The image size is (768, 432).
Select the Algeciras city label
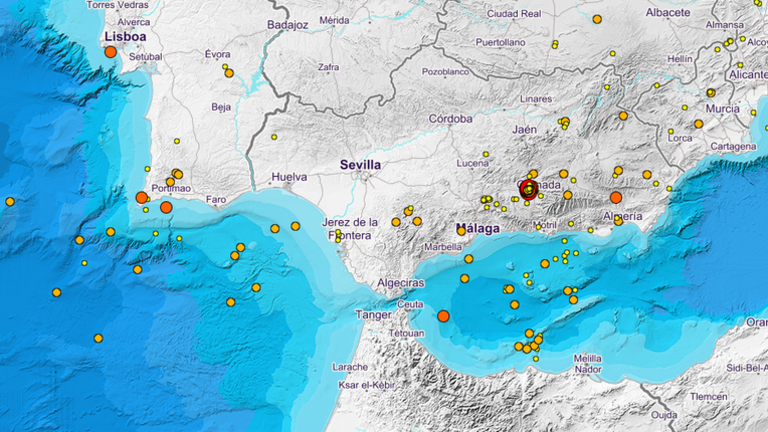pyautogui.click(x=401, y=283)
